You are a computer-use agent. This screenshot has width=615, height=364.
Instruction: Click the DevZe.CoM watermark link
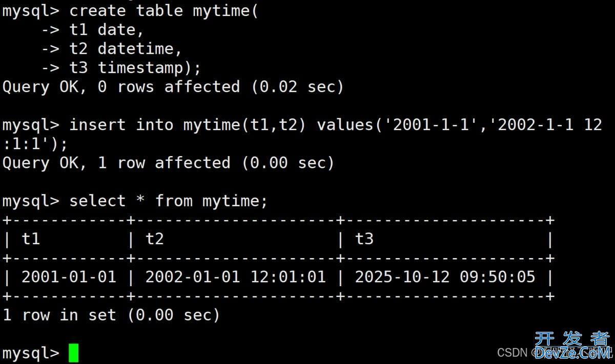click(x=573, y=352)
